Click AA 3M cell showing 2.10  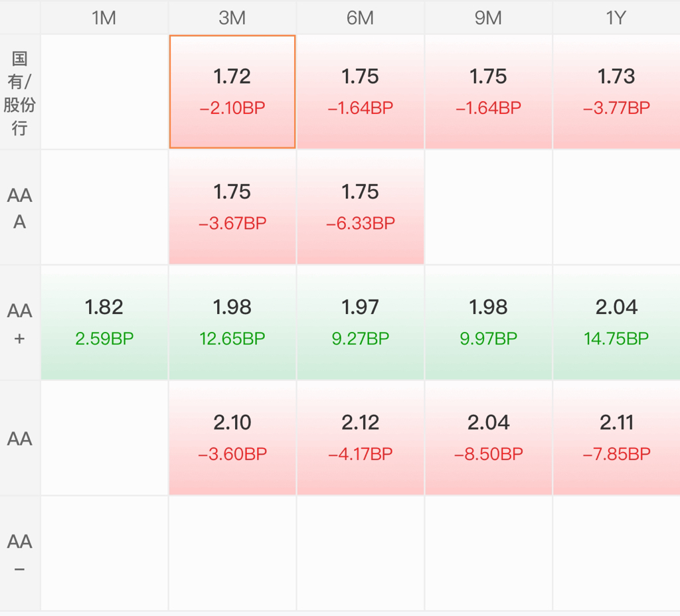click(232, 438)
